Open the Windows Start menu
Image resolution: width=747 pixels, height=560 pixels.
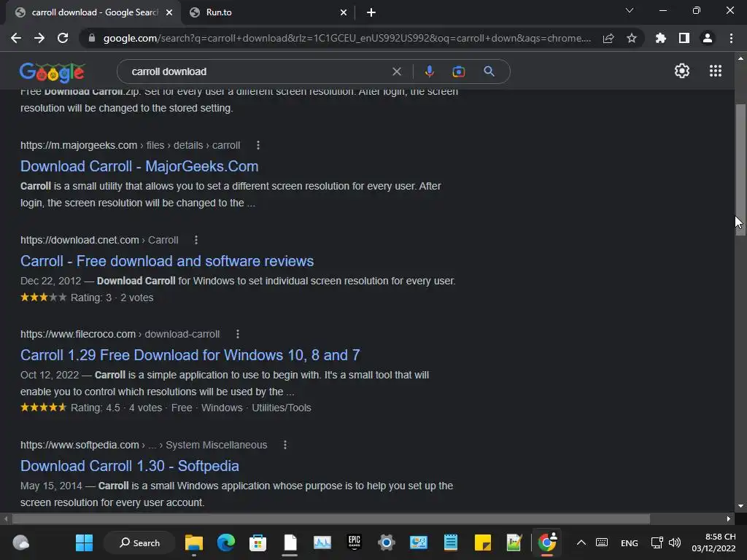85,542
